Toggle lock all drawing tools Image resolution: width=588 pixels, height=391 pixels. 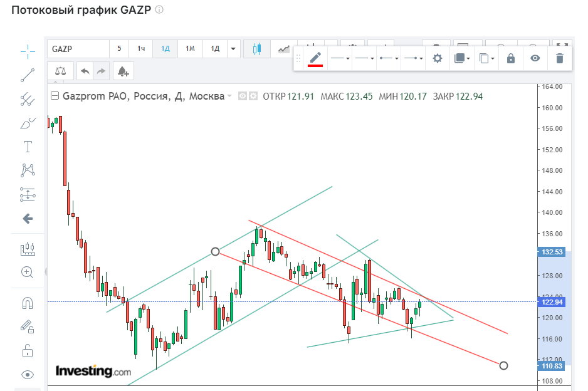click(x=28, y=351)
